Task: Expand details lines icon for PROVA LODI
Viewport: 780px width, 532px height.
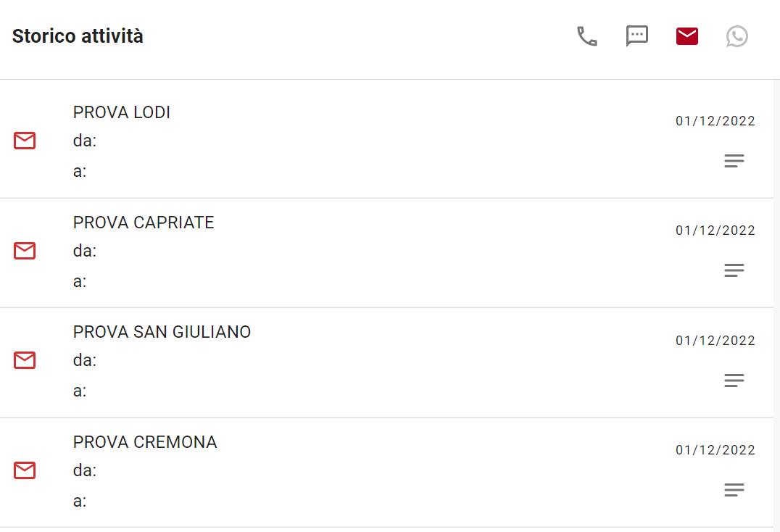Action: [x=734, y=161]
